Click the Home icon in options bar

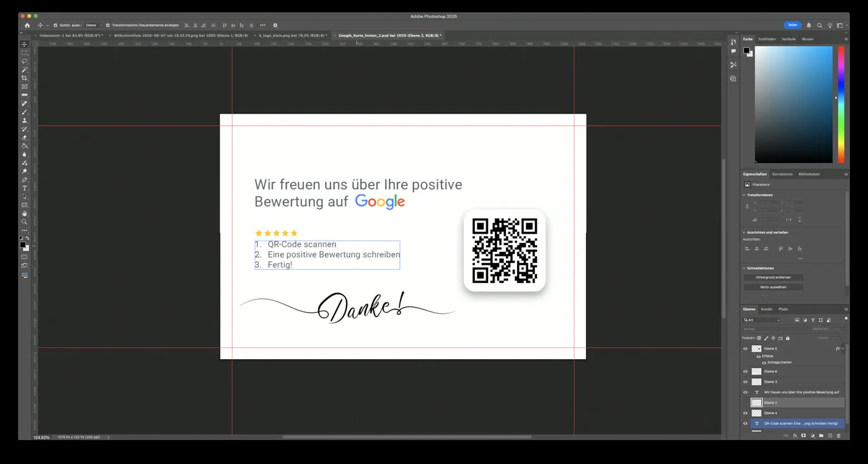coord(27,25)
